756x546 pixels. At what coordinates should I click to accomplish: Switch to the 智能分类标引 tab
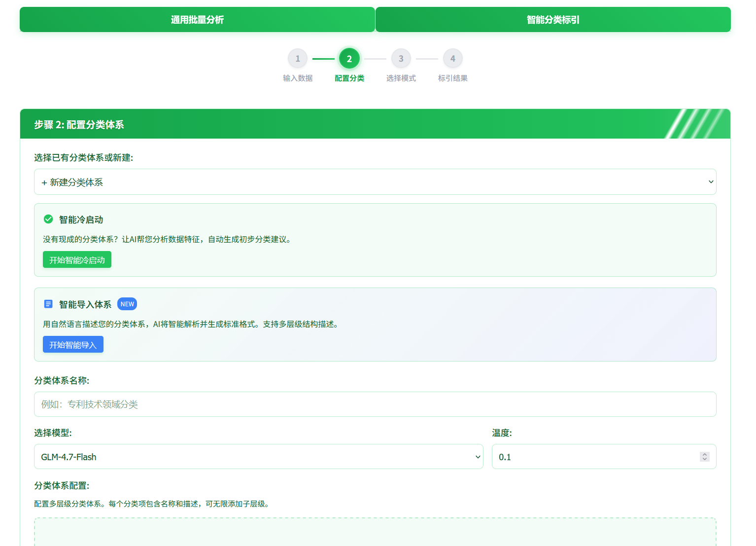pos(552,19)
